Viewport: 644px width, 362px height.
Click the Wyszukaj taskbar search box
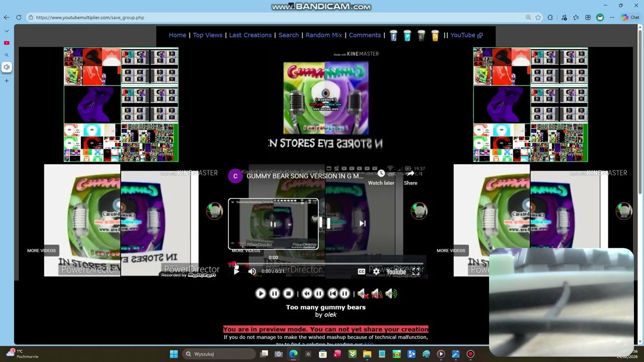coord(219,354)
